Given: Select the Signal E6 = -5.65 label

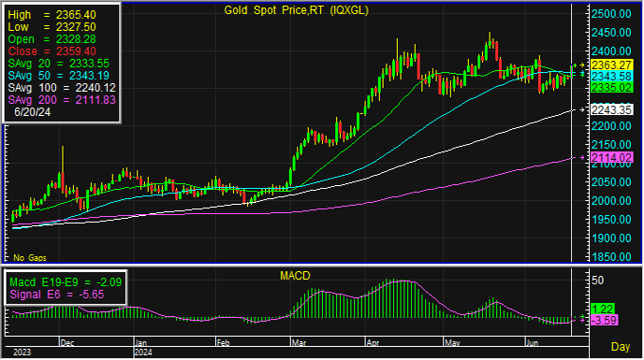Looking at the screenshot, I should point(57,295).
